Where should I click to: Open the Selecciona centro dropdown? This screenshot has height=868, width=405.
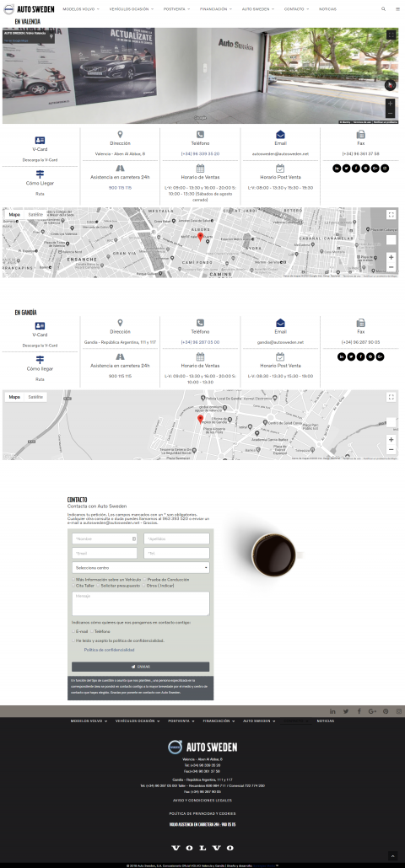(141, 567)
